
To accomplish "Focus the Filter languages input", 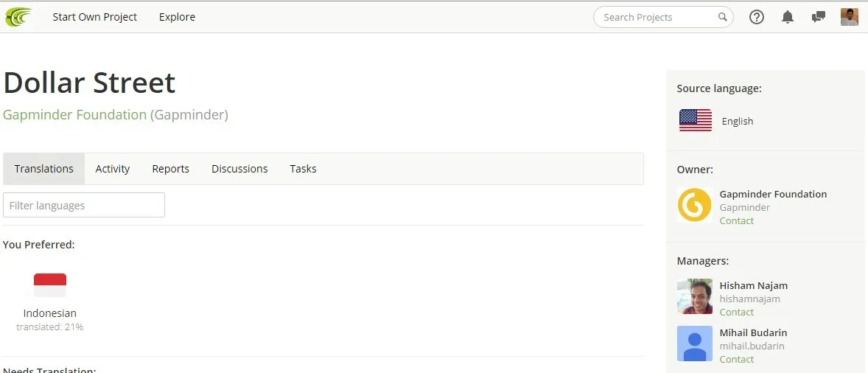I will point(84,206).
